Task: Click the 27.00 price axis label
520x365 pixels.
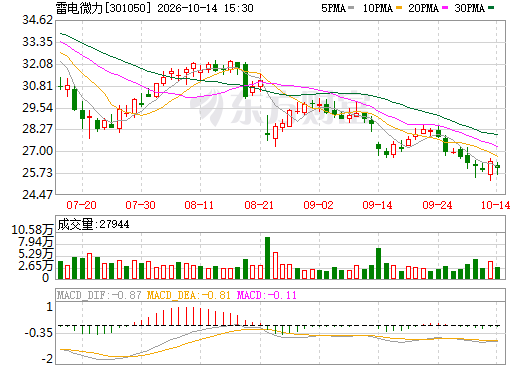Action: pyautogui.click(x=37, y=151)
